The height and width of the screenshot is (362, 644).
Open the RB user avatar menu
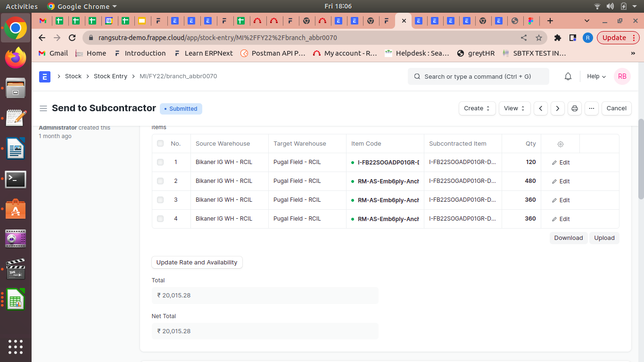pos(622,76)
